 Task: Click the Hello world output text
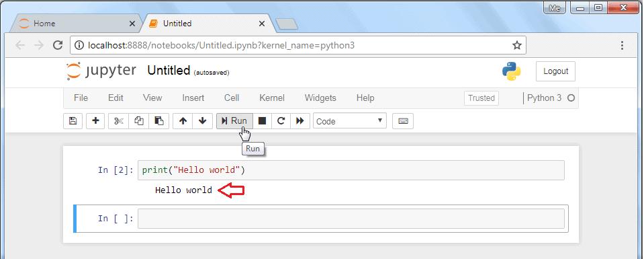pyautogui.click(x=183, y=190)
